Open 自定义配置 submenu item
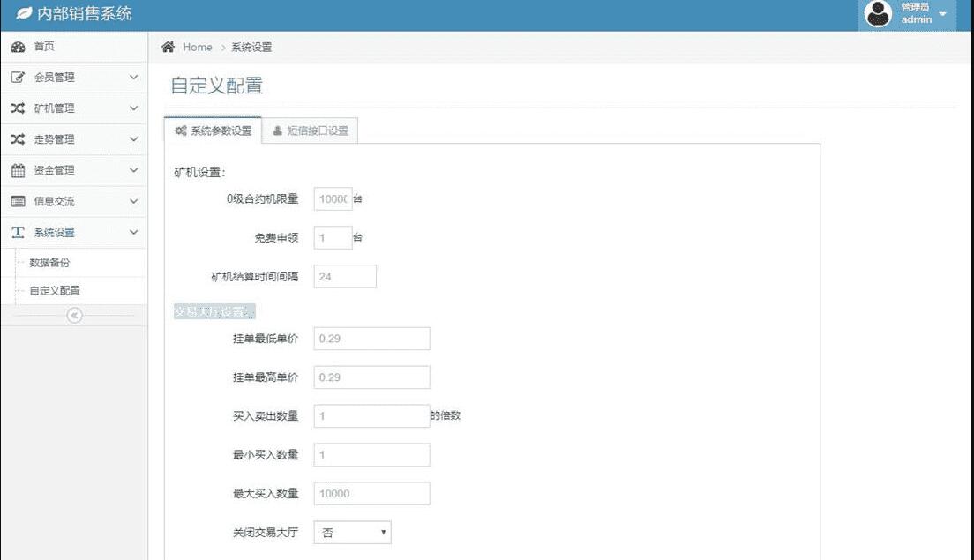The height and width of the screenshot is (560, 974). click(55, 290)
